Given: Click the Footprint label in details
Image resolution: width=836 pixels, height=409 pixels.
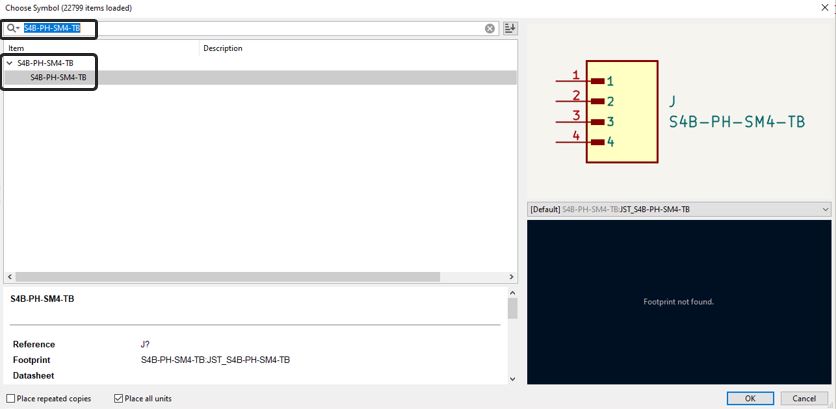Looking at the screenshot, I should tap(31, 360).
